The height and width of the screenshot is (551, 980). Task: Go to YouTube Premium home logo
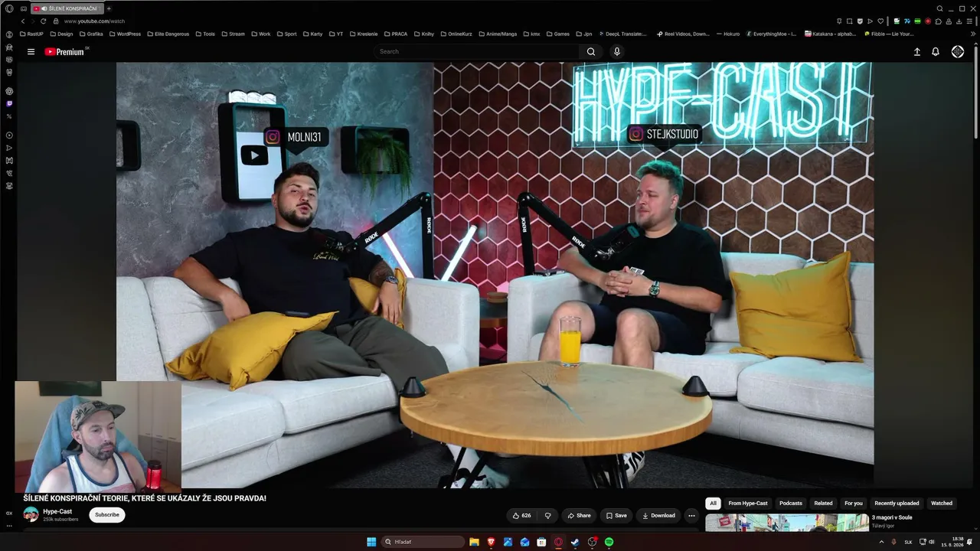tap(65, 52)
